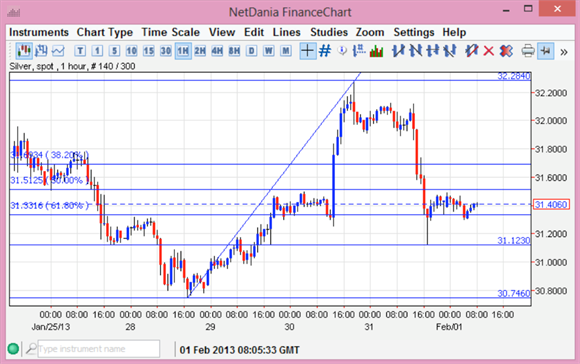Screen dimensions: 580x364
Task: Print the chart with printer icon
Action: click(x=528, y=51)
